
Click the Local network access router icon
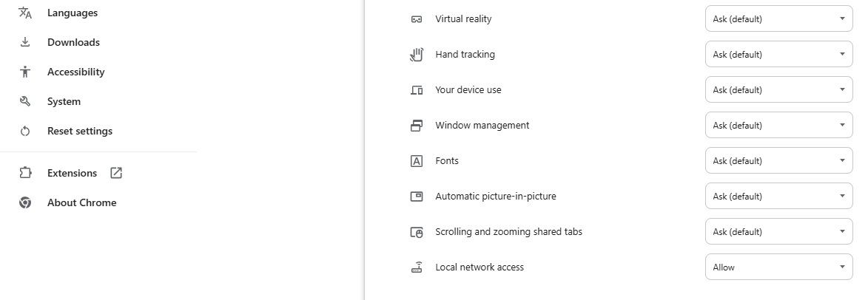click(x=417, y=267)
